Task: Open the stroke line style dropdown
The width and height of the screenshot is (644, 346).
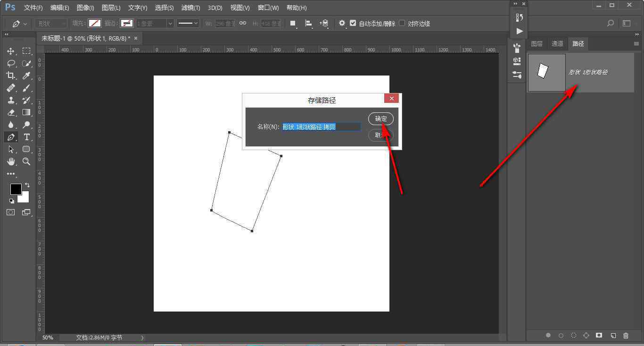Action: pyautogui.click(x=188, y=23)
